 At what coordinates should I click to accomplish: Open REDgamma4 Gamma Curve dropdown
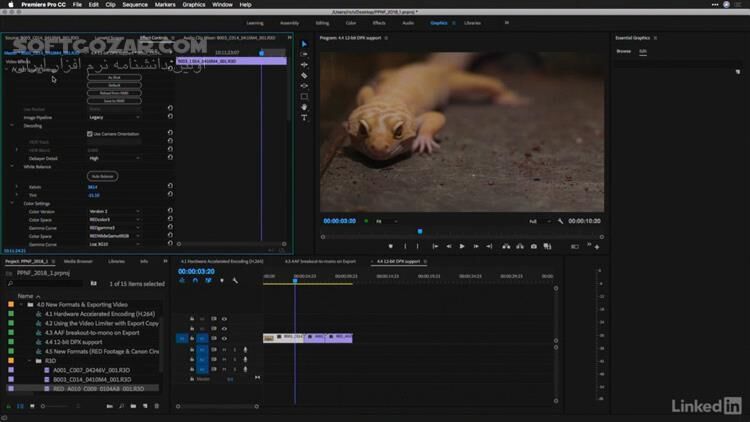pyautogui.click(x=114, y=228)
